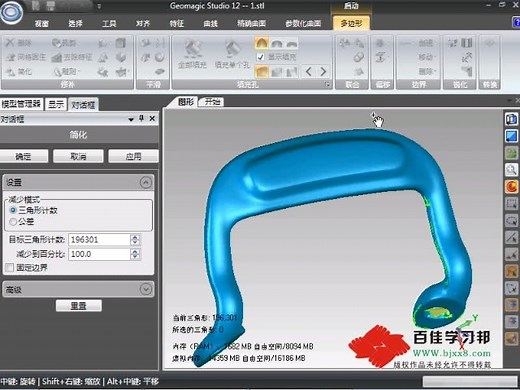Collapse the 设置 settings section
520x390 pixels.
(146, 182)
